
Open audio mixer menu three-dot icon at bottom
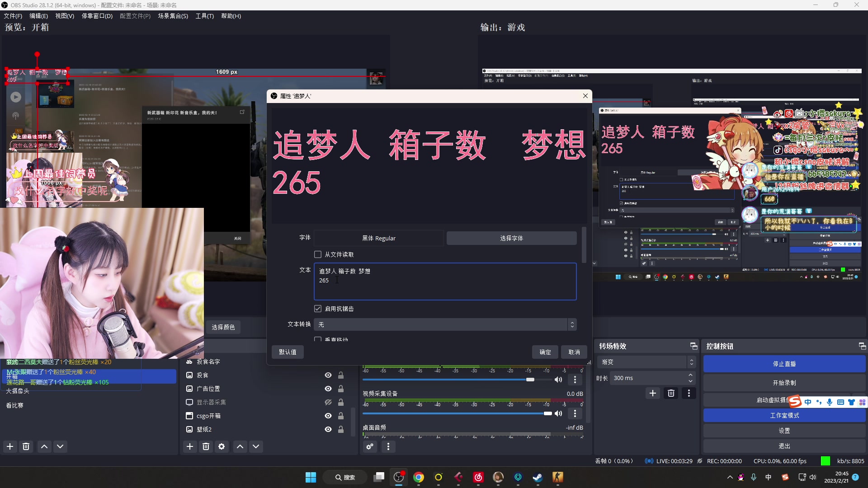(388, 446)
